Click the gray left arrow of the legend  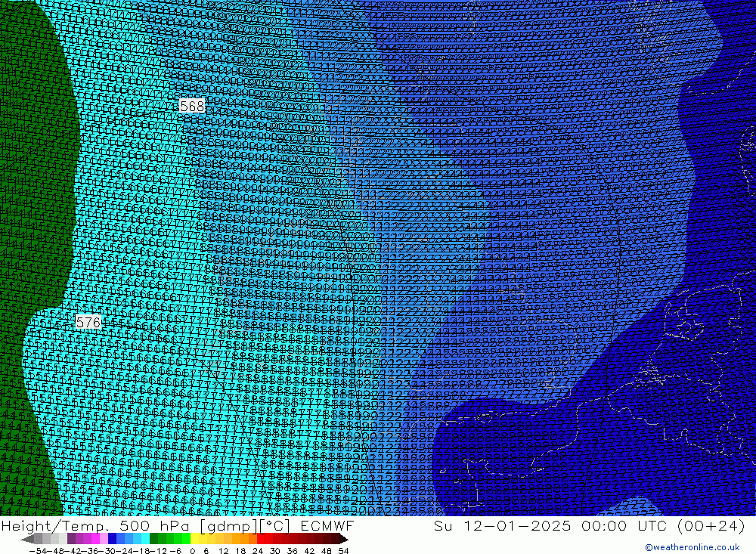pyautogui.click(x=27, y=539)
